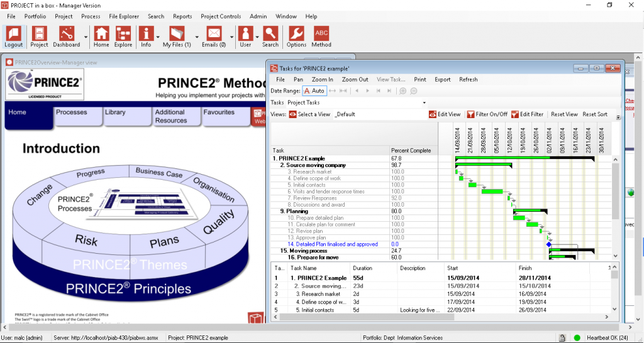The image size is (644, 343).
Task: Open the File Explorer menu
Action: [x=124, y=16]
